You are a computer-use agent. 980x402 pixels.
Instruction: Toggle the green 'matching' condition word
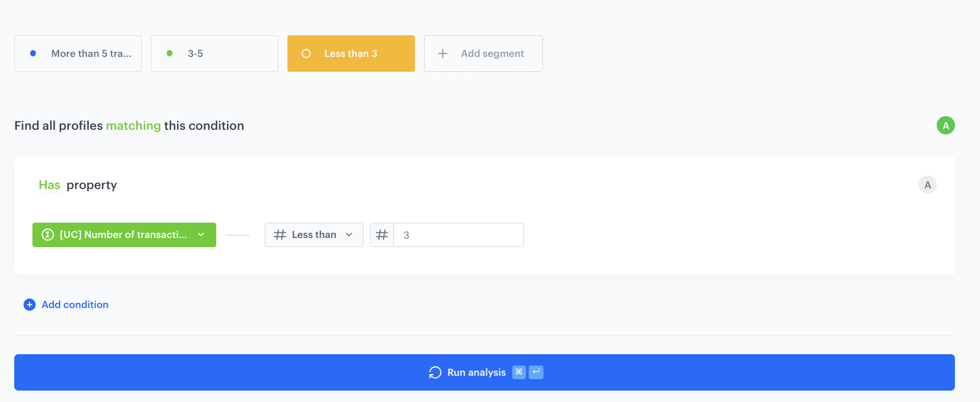(x=133, y=126)
